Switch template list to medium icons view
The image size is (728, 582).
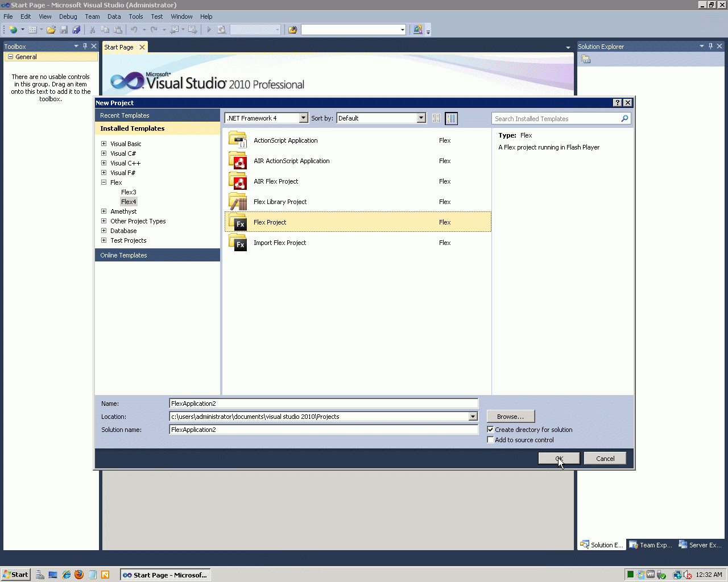point(451,118)
